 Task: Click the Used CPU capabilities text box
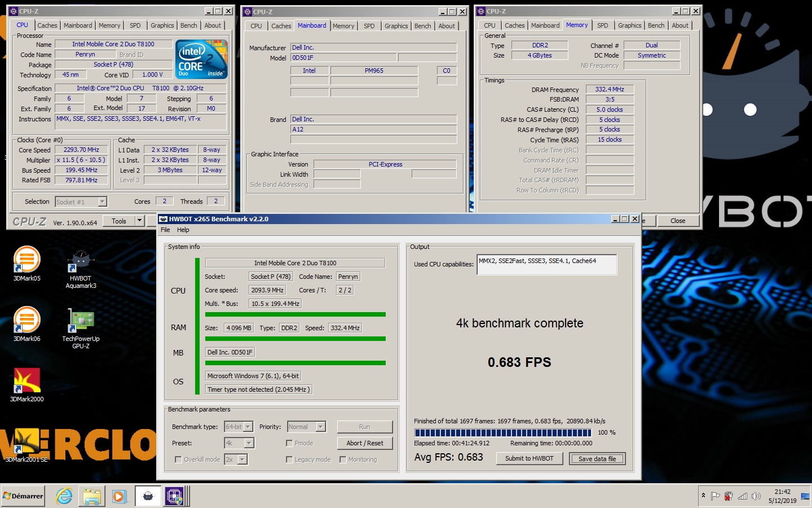[546, 265]
